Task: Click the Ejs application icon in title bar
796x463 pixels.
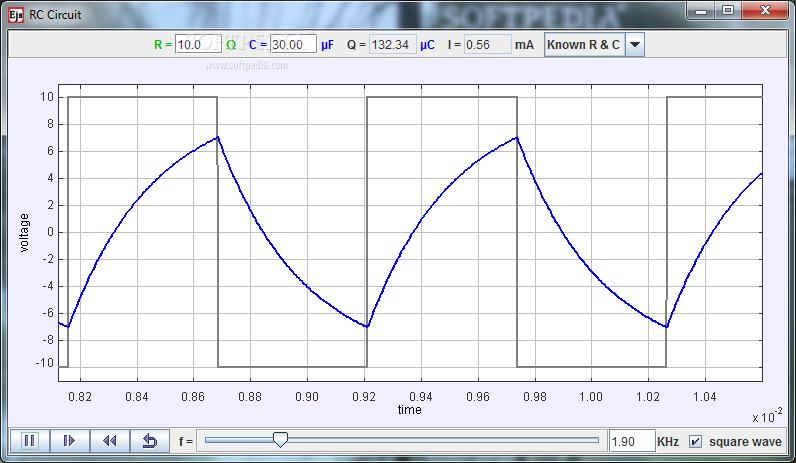Action: [16, 15]
